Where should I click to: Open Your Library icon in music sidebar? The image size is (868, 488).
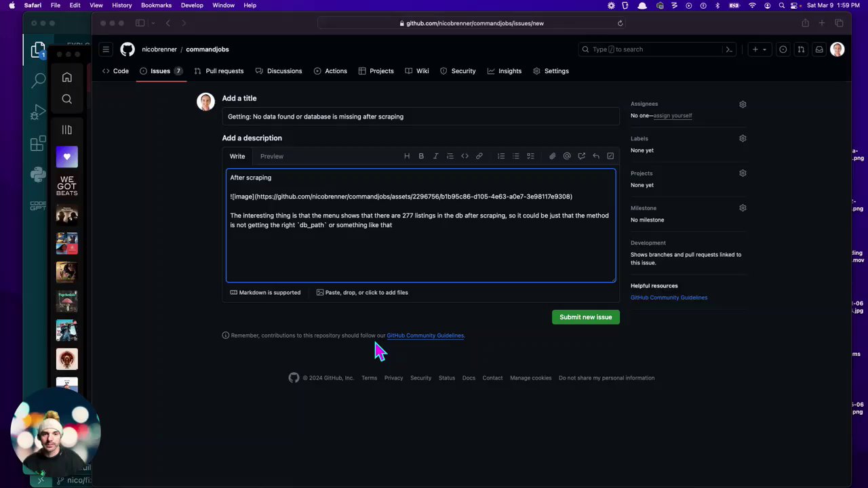66,129
